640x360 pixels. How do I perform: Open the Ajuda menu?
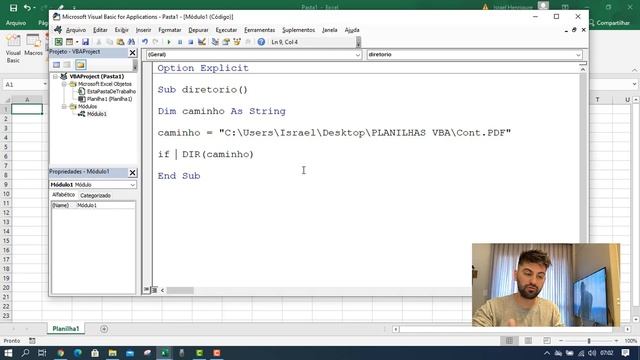[352, 30]
